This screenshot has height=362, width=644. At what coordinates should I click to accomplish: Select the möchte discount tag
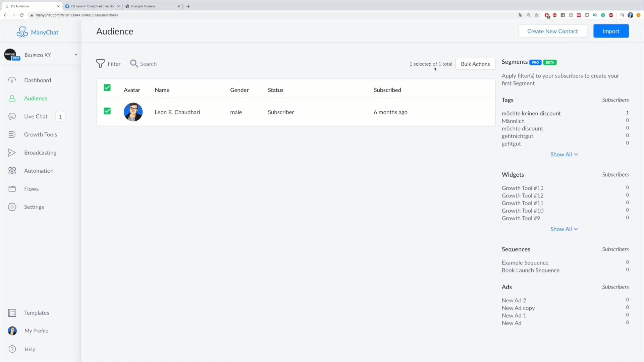coord(522,128)
